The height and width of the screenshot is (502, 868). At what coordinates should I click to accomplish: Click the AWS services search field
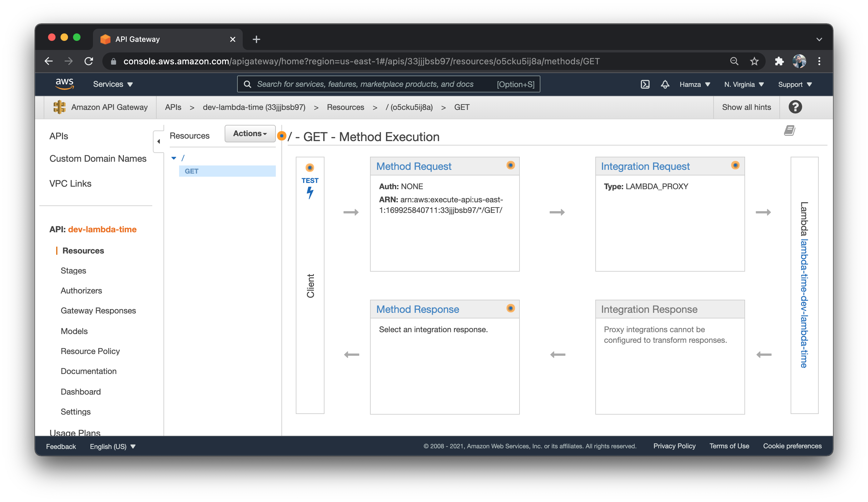[x=388, y=84]
